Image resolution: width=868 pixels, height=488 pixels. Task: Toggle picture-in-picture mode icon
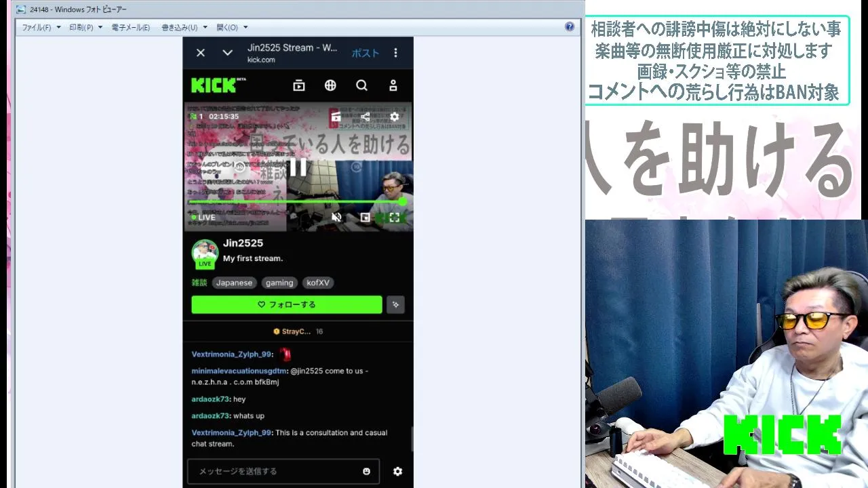(366, 218)
